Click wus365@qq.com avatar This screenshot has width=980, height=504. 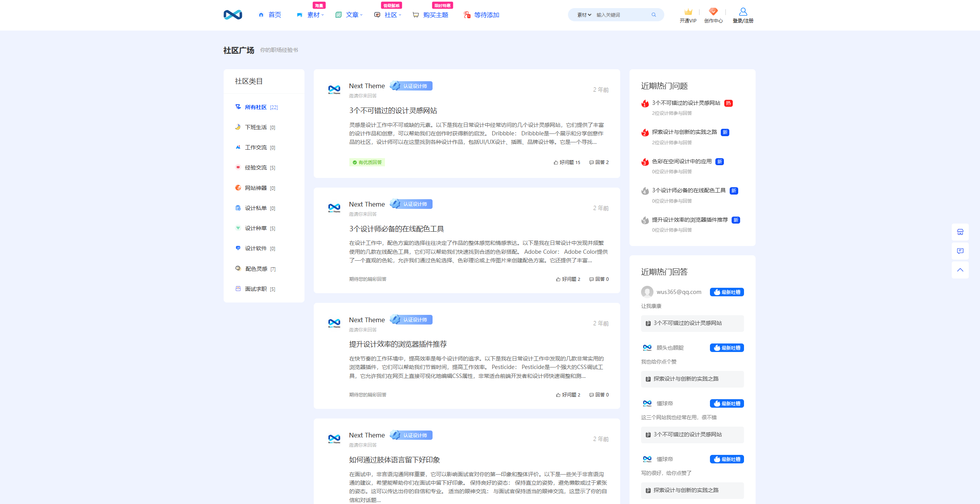(647, 292)
